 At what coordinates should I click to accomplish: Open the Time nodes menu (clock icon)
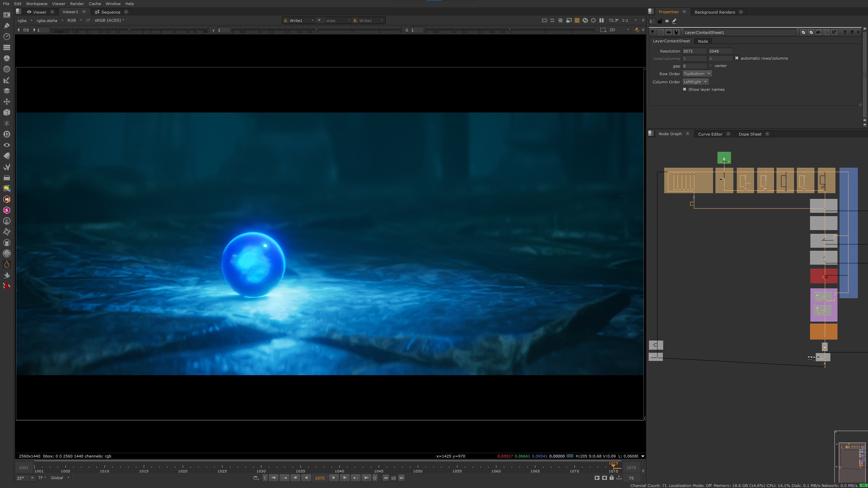6,37
